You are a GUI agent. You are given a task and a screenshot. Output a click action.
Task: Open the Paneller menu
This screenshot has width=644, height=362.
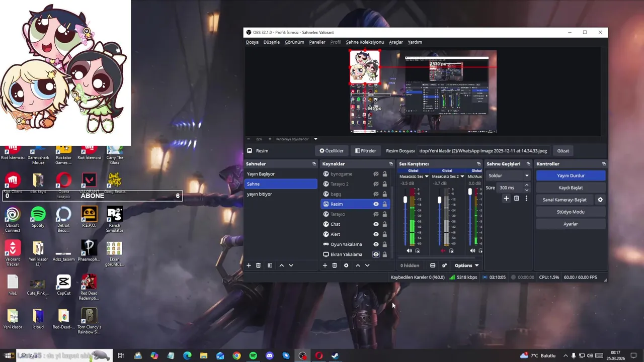point(317,42)
